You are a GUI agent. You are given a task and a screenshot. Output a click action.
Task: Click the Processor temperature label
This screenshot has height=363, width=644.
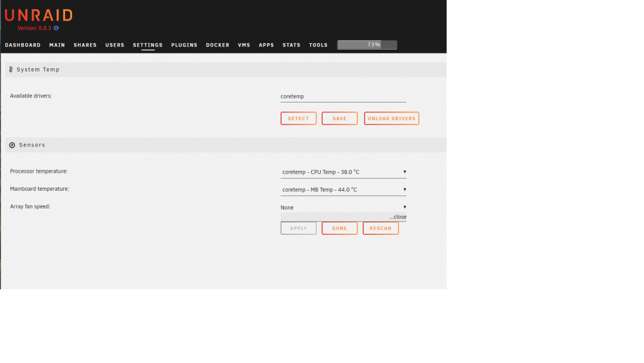pos(39,172)
